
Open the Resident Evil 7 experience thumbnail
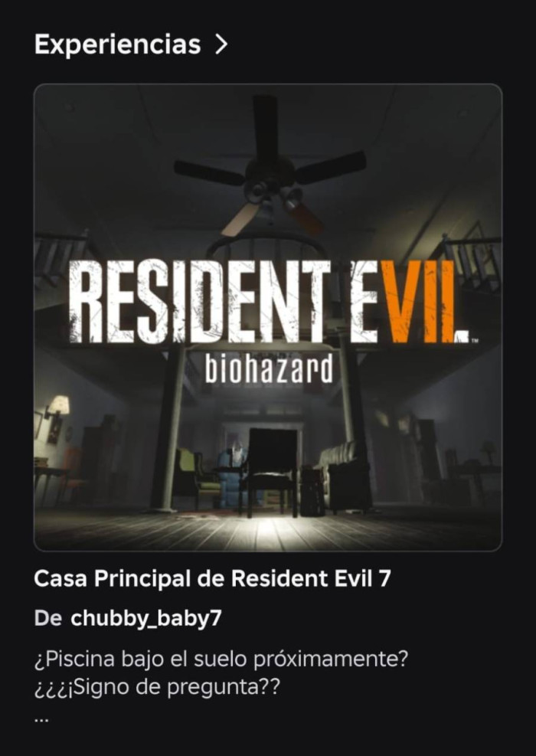[x=268, y=317]
